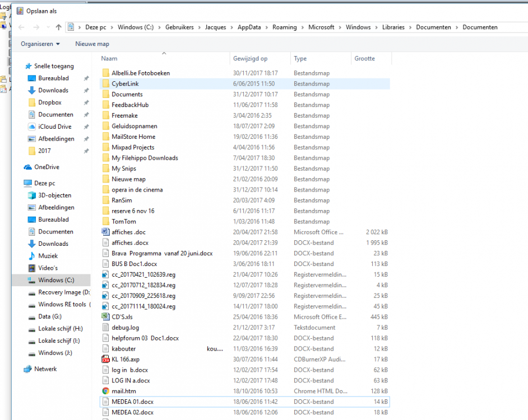This screenshot has width=528, height=420.
Task: Click the TomTom folder icon
Action: pos(106,221)
